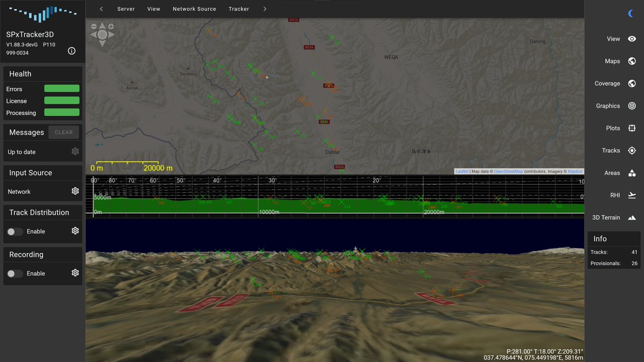This screenshot has height=362, width=644.
Task: Open the RHI panel label
Action: [615, 195]
